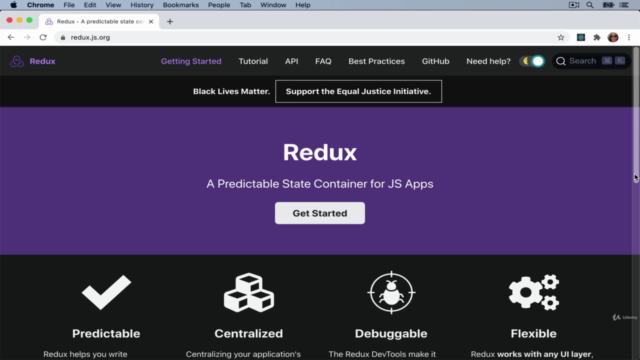Click the Predictable heading

tap(106, 333)
